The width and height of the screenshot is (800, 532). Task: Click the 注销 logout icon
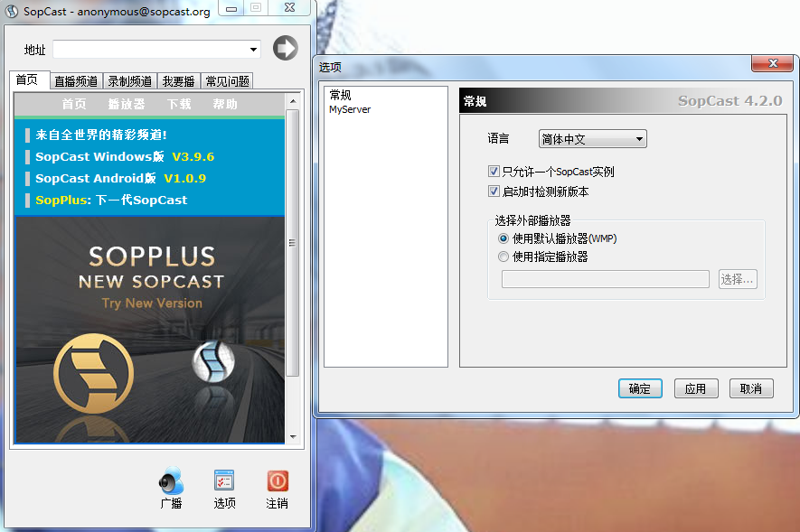click(x=277, y=488)
